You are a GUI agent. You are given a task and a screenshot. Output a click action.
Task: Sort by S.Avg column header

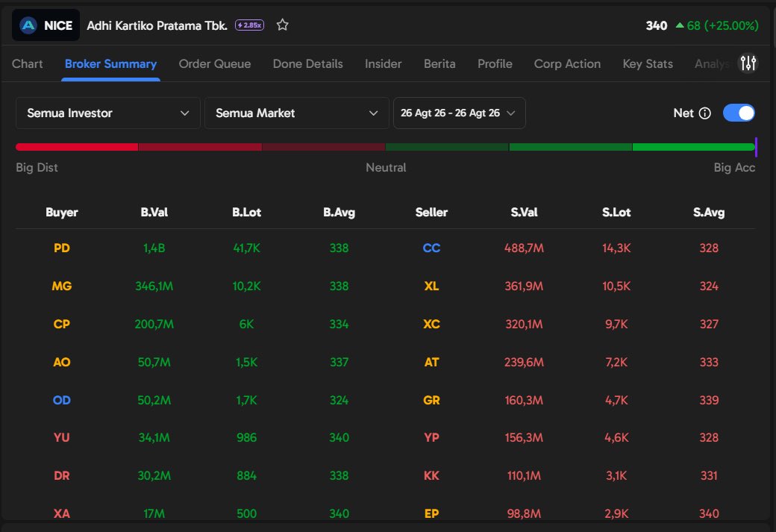click(x=709, y=213)
